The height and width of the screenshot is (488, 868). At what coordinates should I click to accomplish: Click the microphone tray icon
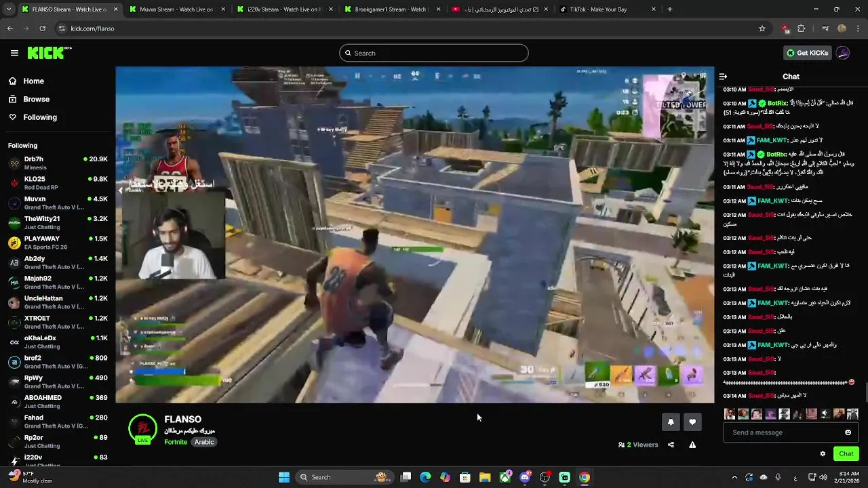pyautogui.click(x=778, y=477)
